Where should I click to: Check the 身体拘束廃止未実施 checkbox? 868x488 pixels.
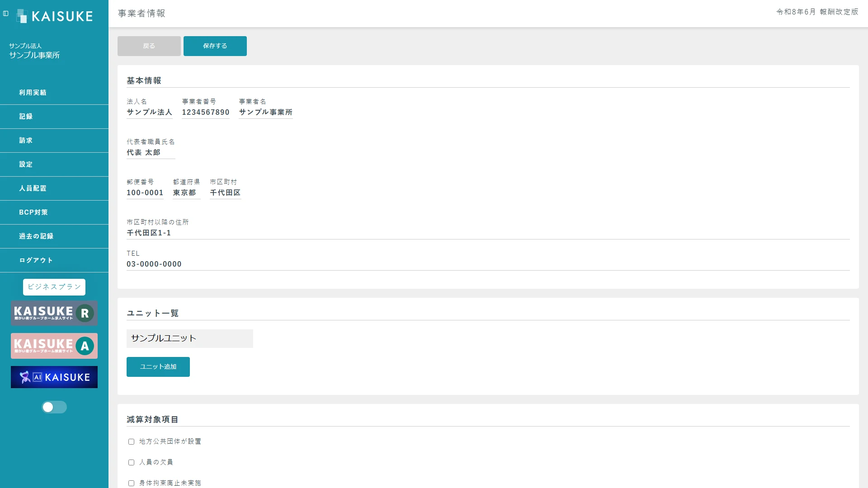pos(131,483)
